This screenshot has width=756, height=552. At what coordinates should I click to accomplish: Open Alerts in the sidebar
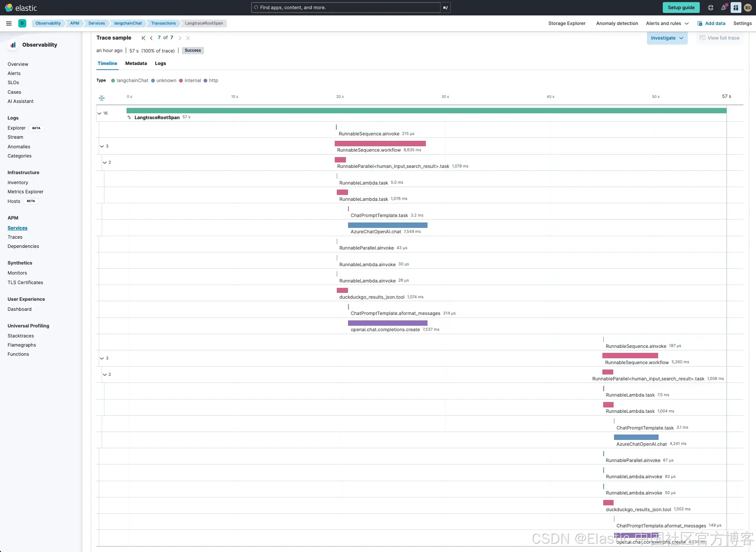[x=14, y=73]
